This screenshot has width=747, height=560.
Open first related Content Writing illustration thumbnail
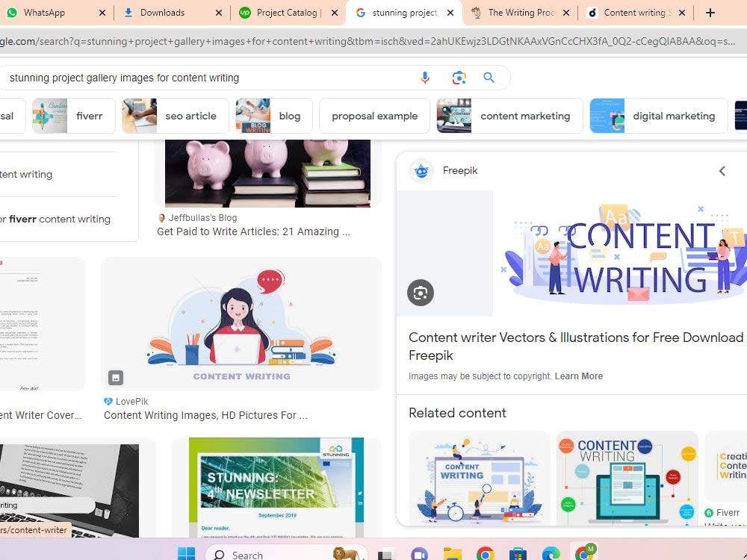pyautogui.click(x=480, y=478)
